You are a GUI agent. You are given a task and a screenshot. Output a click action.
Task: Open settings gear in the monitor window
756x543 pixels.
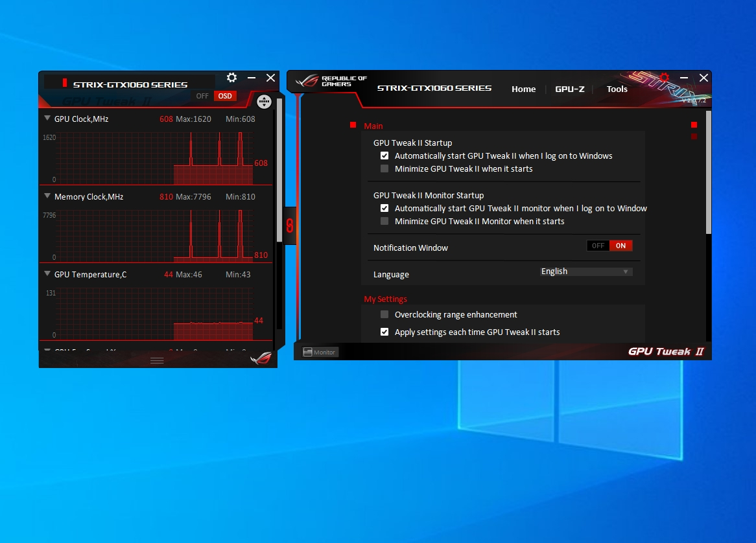click(232, 78)
